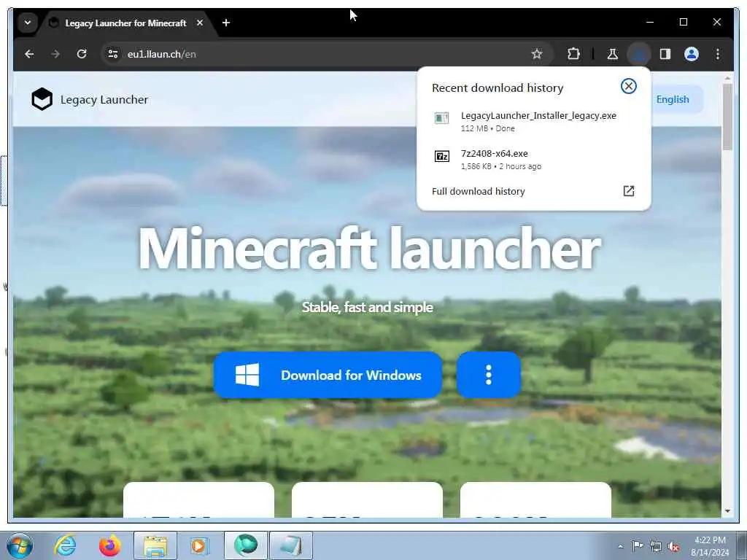747x560 pixels.
Task: Open LegacyLauncher_Installer_legacy.exe download entry
Action: tap(533, 122)
